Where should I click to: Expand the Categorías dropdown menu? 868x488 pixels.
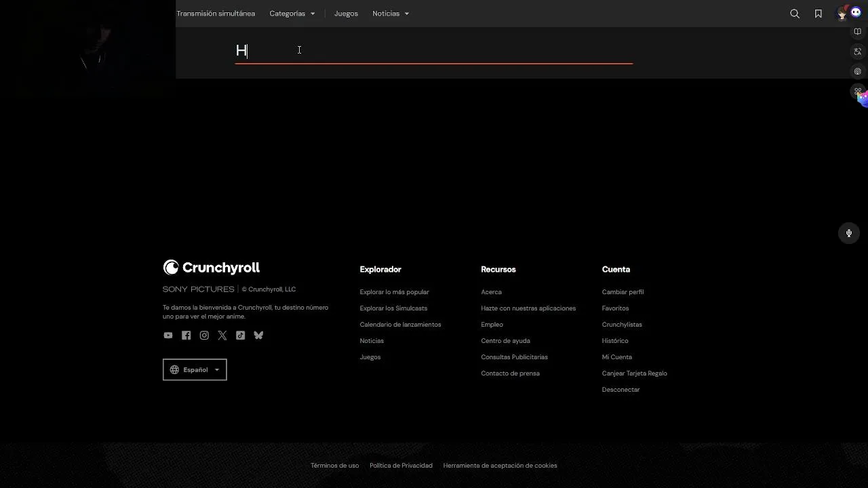click(292, 14)
